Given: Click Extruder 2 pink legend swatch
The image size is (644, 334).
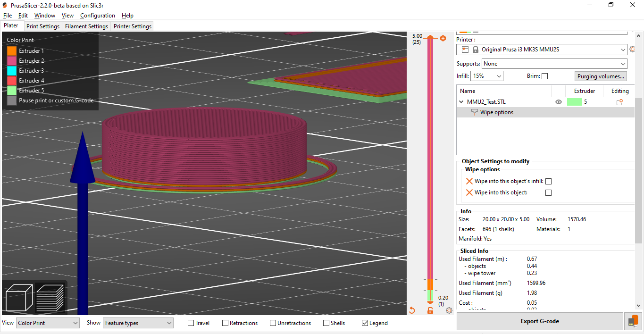Looking at the screenshot, I should [12, 61].
